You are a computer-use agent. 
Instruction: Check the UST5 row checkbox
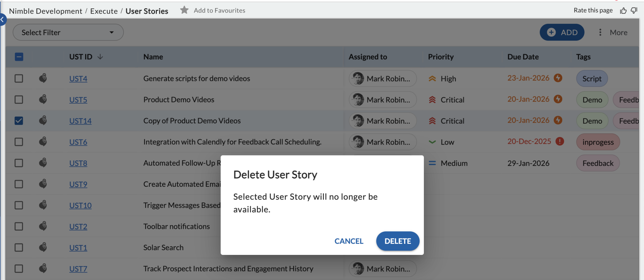(x=19, y=100)
